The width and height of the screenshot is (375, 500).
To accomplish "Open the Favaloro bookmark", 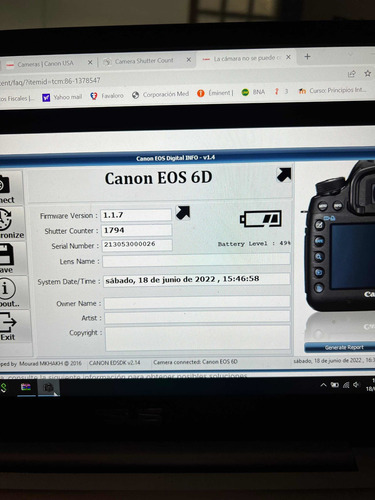I will (x=107, y=96).
